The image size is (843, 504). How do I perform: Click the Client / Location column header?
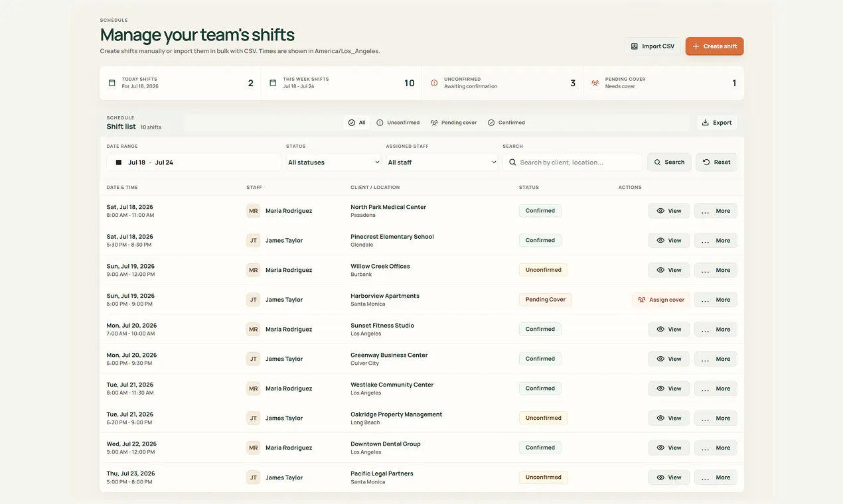(375, 188)
